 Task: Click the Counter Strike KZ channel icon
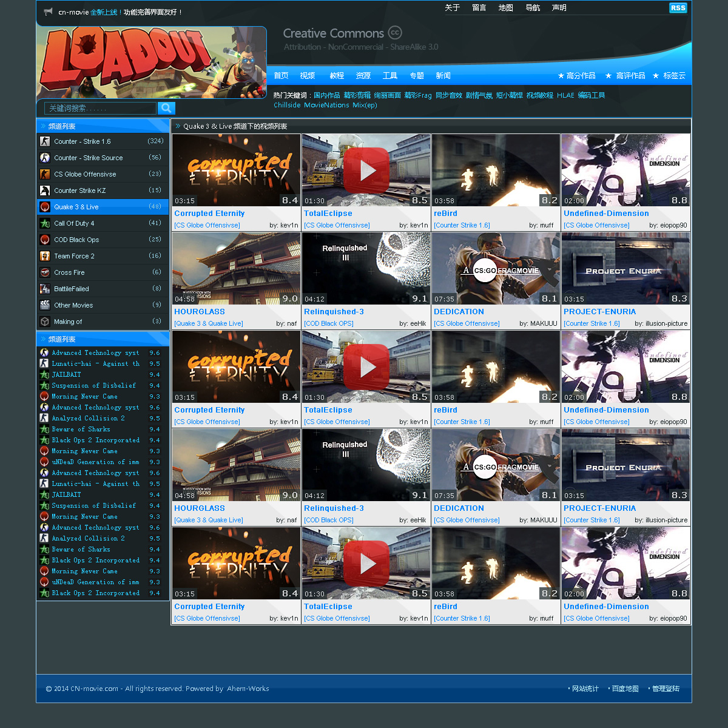45,190
